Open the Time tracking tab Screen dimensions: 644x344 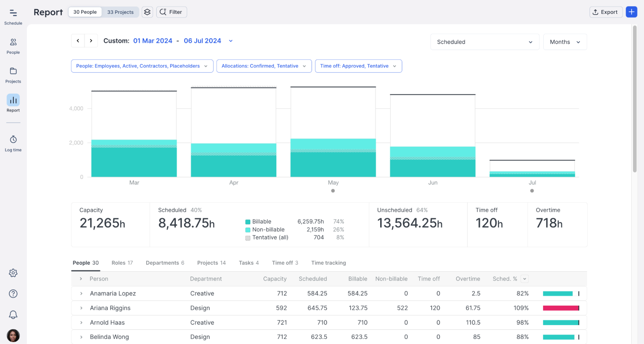tap(328, 263)
